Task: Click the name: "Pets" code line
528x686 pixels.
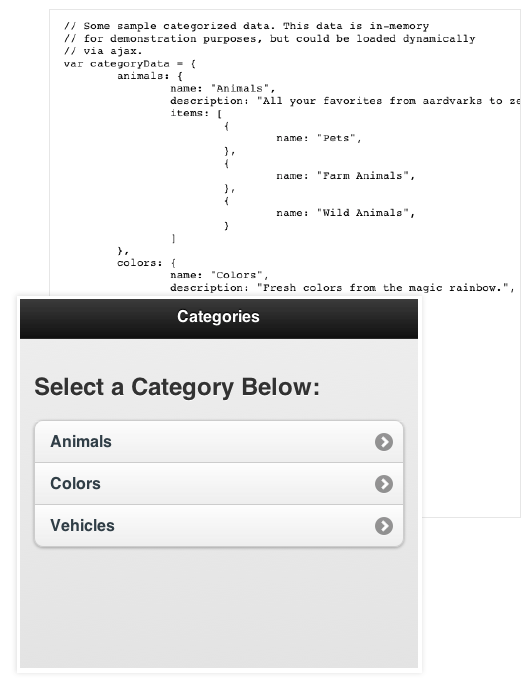Action: coord(319,138)
